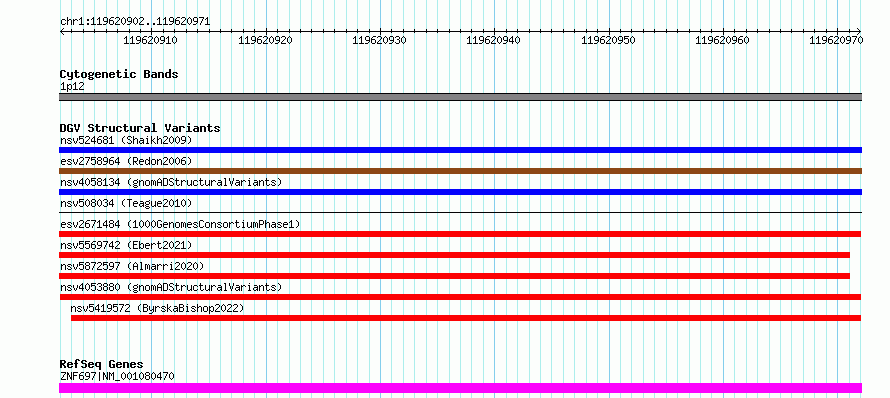
Task: Select the red esv2671484 variant bar
Action: pos(460,234)
